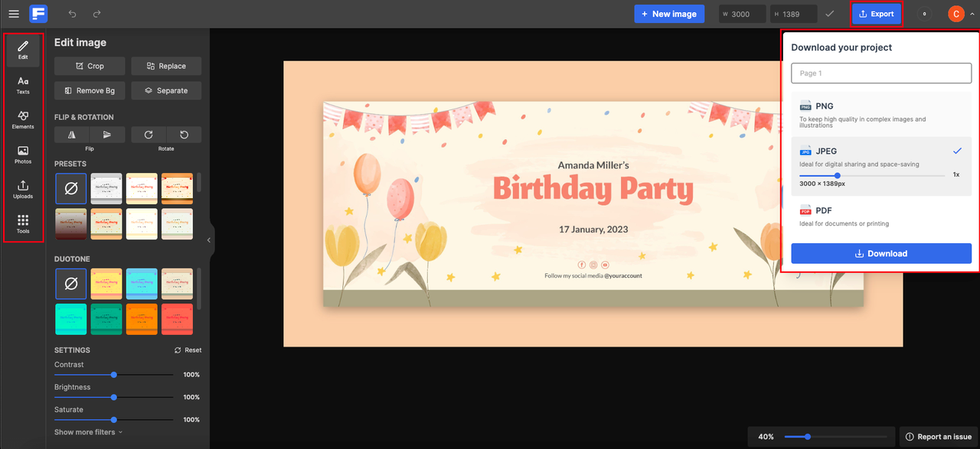Expand Show more filters
Viewport: 980px width, 449px height.
[88, 432]
